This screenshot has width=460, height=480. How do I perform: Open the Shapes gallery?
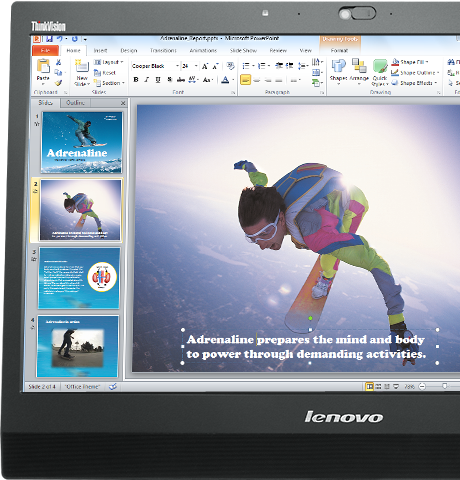click(338, 71)
